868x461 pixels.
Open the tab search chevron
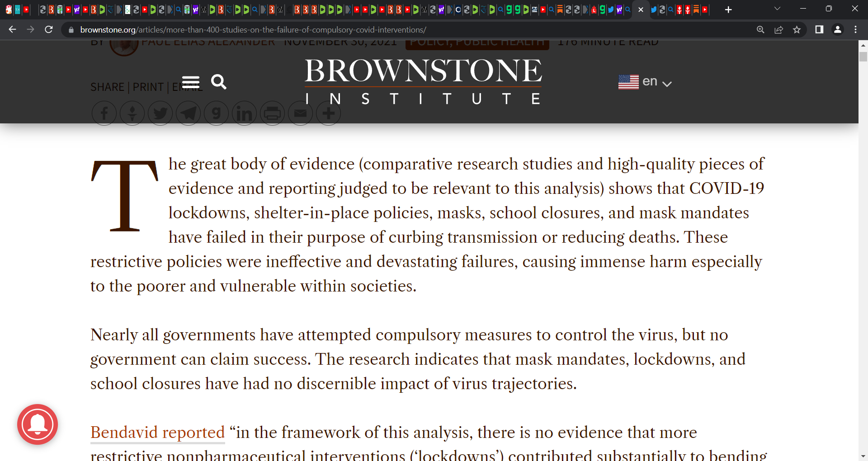[x=777, y=9]
